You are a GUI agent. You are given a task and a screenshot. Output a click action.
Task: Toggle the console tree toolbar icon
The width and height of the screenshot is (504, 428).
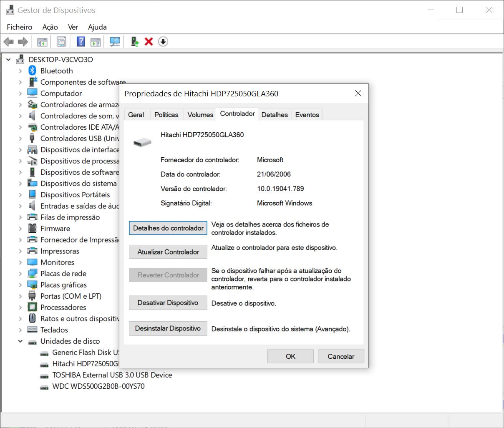[x=42, y=42]
